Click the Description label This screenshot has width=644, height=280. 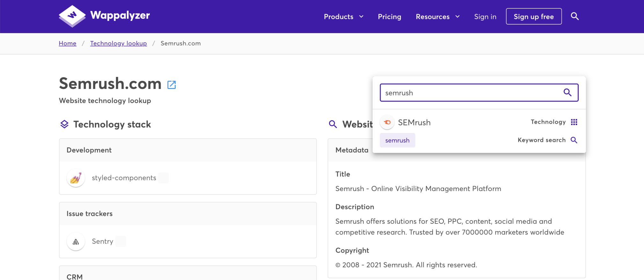[x=355, y=207]
